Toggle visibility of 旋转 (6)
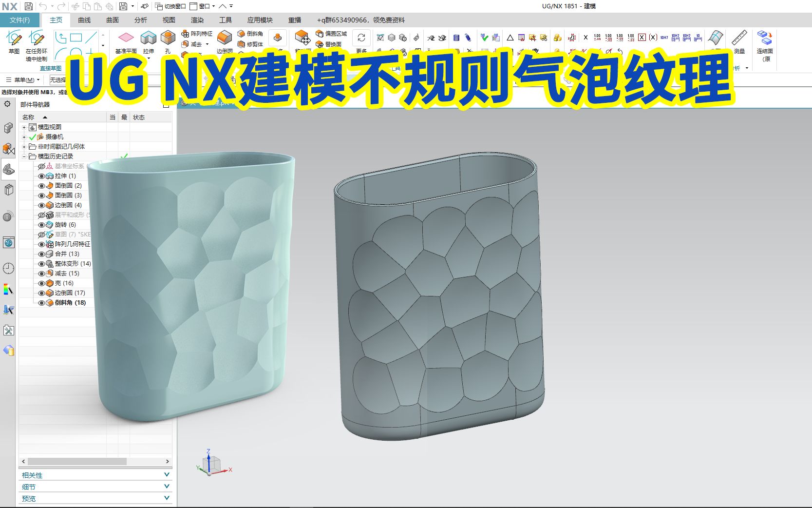 [41, 225]
